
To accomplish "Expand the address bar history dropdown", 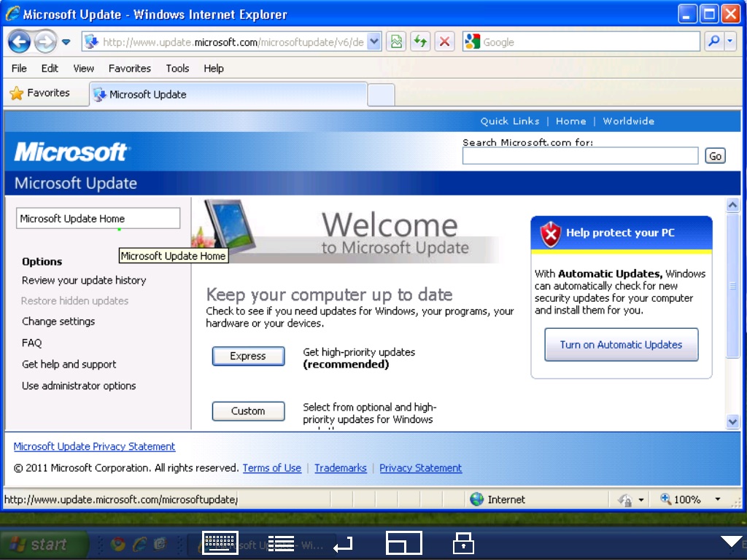I will 374,42.
